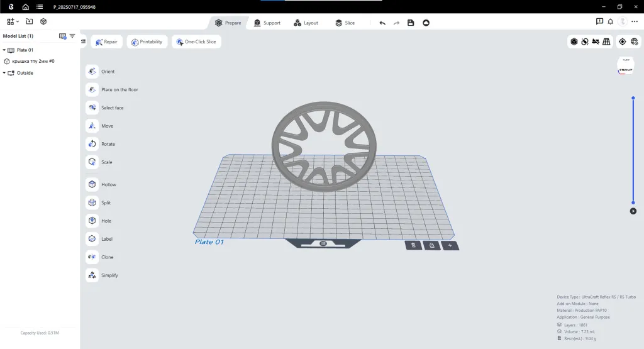Select the Split tool icon

point(92,203)
